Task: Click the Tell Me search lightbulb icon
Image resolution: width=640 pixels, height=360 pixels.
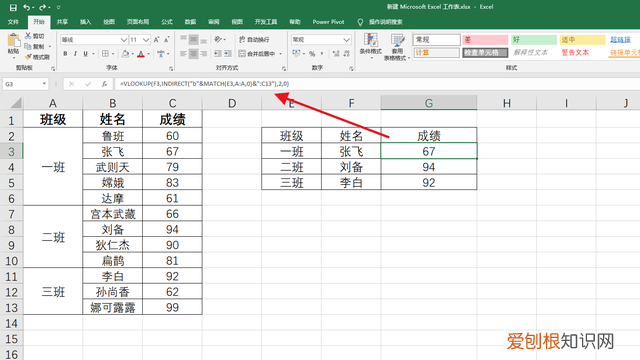Action: [360, 22]
